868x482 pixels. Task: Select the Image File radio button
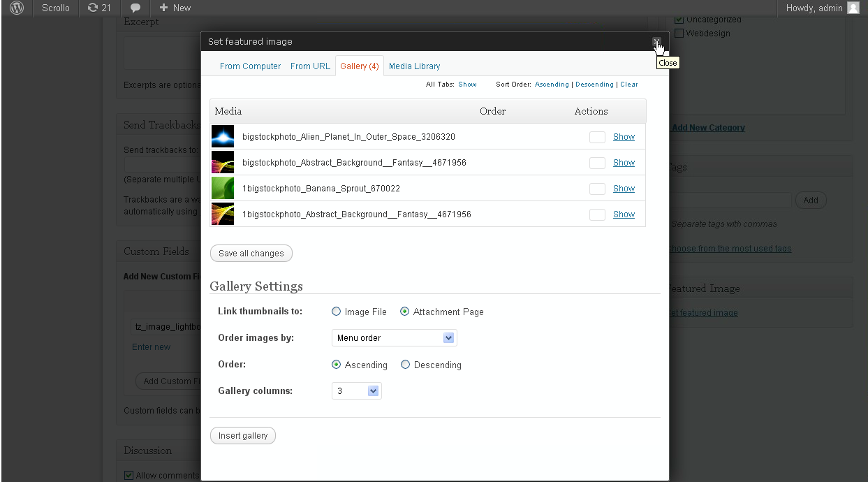[337, 312]
